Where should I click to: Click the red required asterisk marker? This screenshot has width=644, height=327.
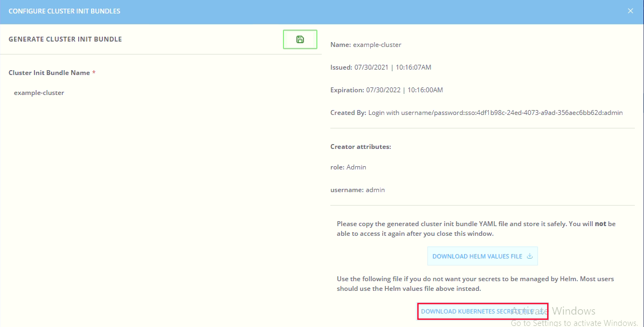(94, 72)
